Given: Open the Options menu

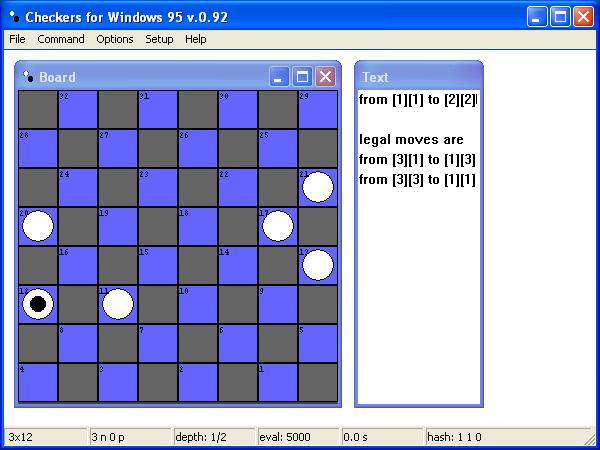Looking at the screenshot, I should click(115, 39).
